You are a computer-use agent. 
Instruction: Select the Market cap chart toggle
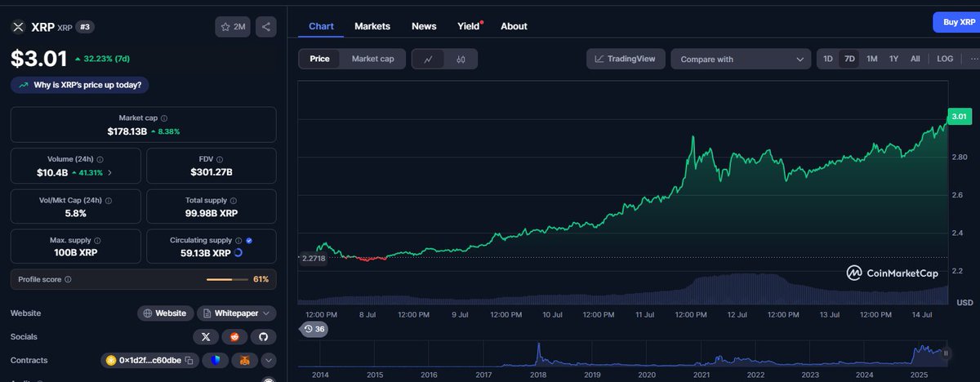pos(372,59)
